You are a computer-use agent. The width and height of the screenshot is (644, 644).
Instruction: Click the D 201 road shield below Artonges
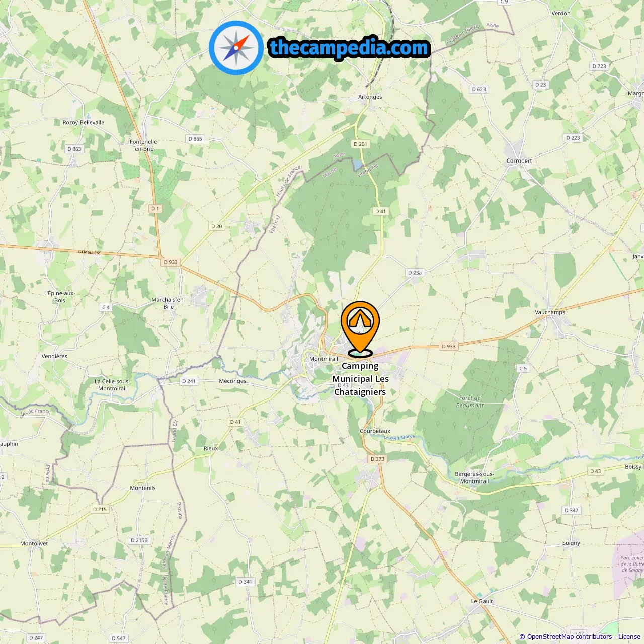[x=360, y=144]
